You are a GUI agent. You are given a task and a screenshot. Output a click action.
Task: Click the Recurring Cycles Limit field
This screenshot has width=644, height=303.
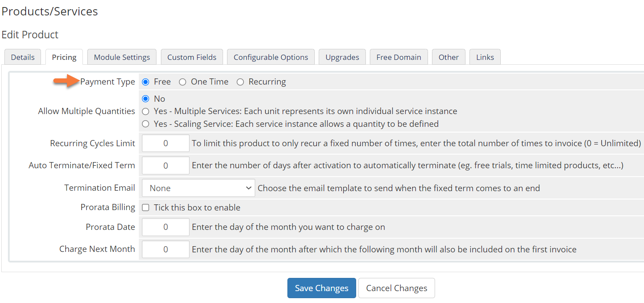pyautogui.click(x=165, y=144)
